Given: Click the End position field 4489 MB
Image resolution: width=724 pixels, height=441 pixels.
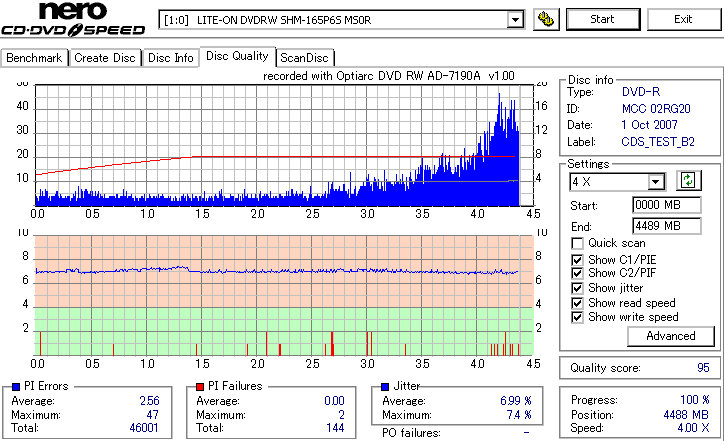Looking at the screenshot, I should [x=666, y=226].
